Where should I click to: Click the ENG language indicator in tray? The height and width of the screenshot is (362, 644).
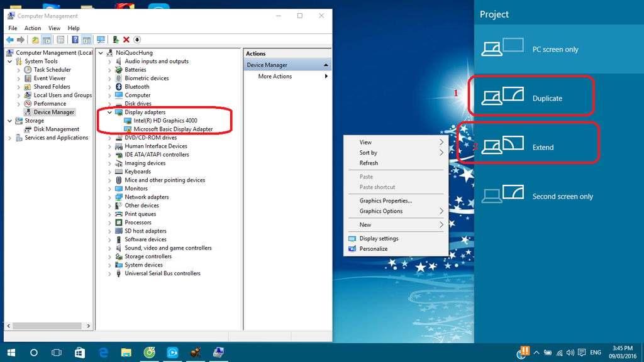(x=596, y=353)
